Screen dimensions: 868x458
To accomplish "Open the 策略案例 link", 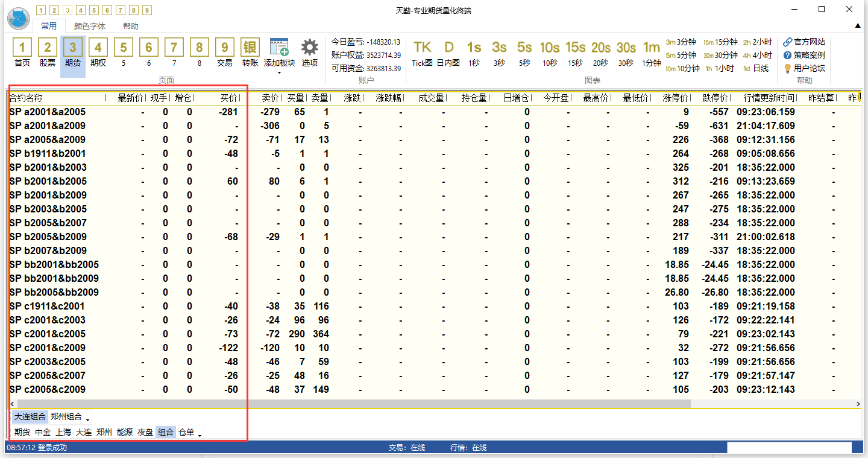I will click(804, 56).
